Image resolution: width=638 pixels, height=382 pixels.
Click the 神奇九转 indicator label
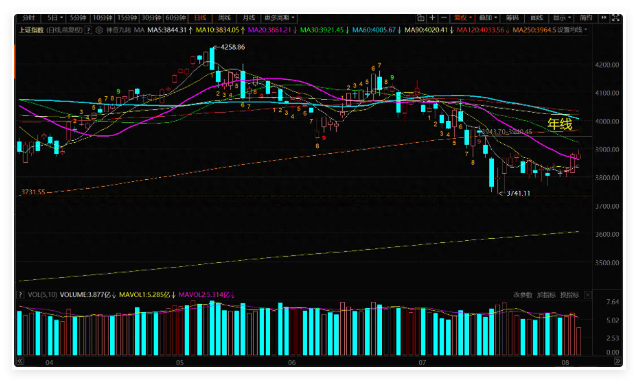click(x=118, y=30)
